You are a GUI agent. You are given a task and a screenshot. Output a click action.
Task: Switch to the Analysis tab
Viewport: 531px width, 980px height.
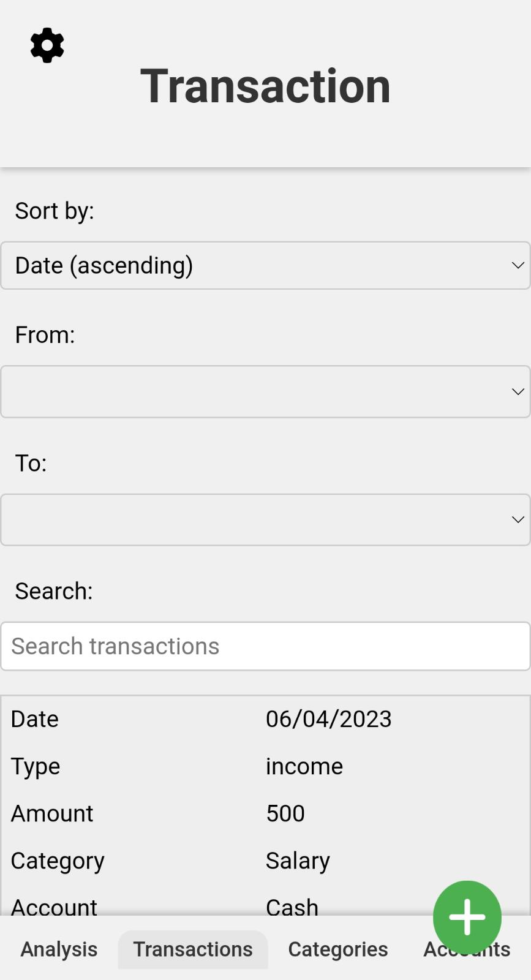click(x=59, y=949)
